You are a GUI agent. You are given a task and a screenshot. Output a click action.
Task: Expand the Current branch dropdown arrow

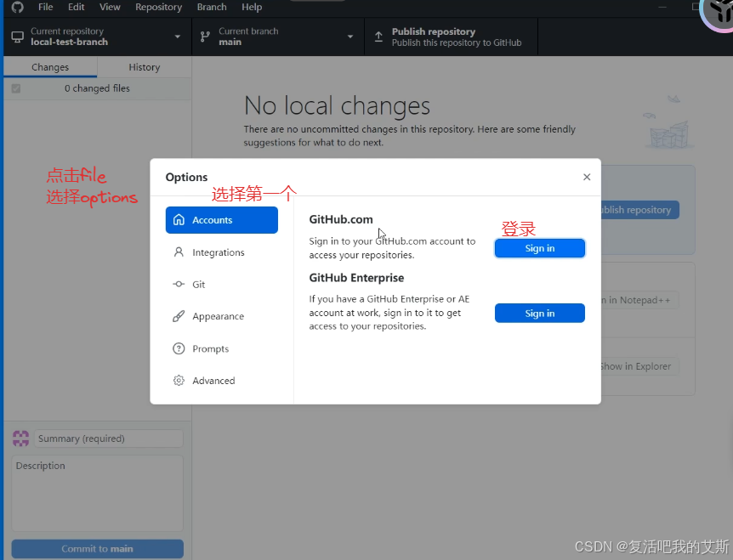point(350,37)
